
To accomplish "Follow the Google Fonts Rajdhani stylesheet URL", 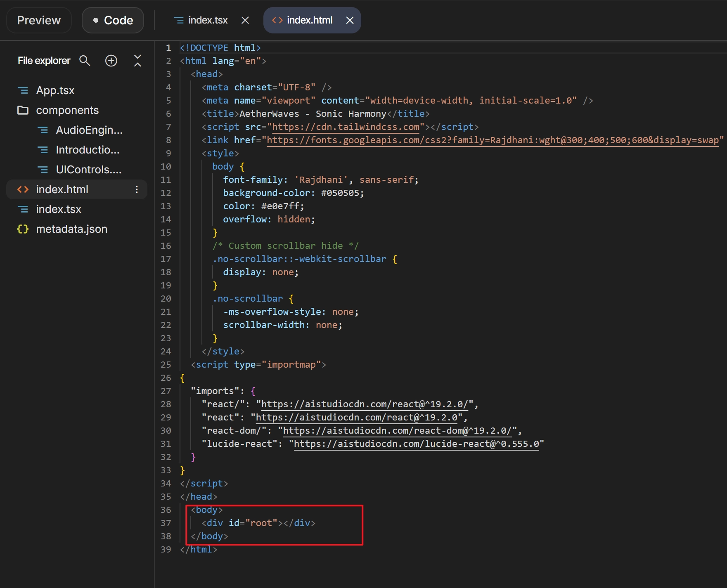I will [493, 140].
